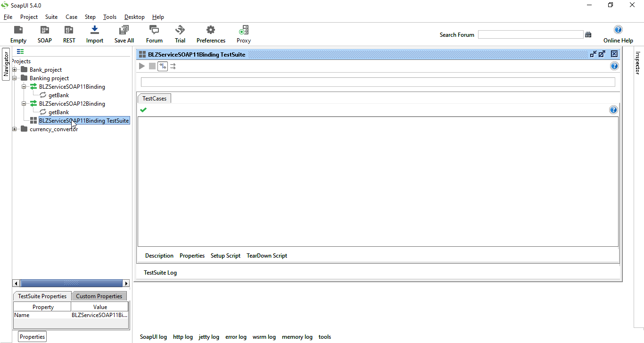
Task: Open the Tools menu
Action: (109, 17)
